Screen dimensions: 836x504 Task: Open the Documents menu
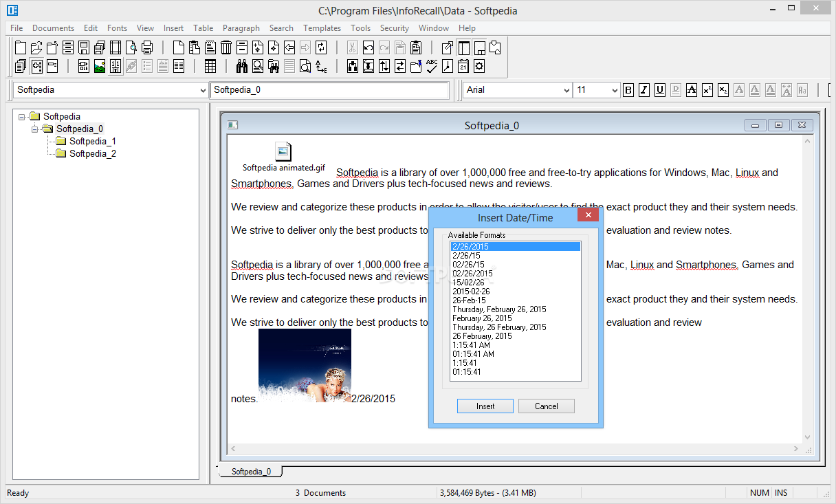[53, 28]
